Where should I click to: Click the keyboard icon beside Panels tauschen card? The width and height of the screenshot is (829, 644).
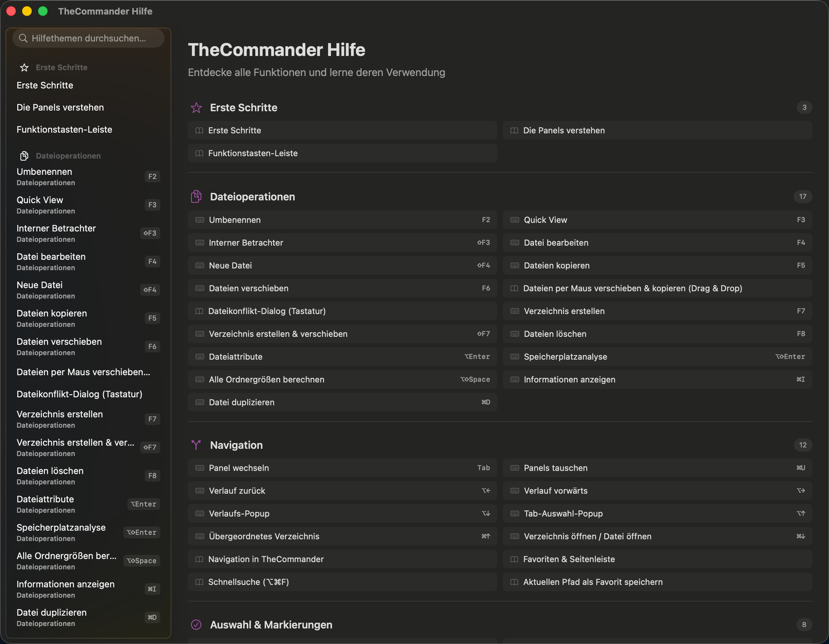click(515, 468)
